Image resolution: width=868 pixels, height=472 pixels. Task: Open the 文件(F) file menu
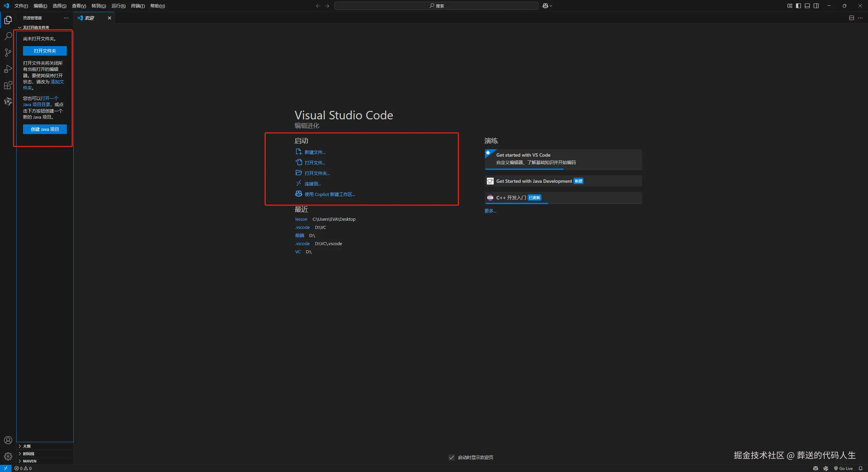(21, 6)
